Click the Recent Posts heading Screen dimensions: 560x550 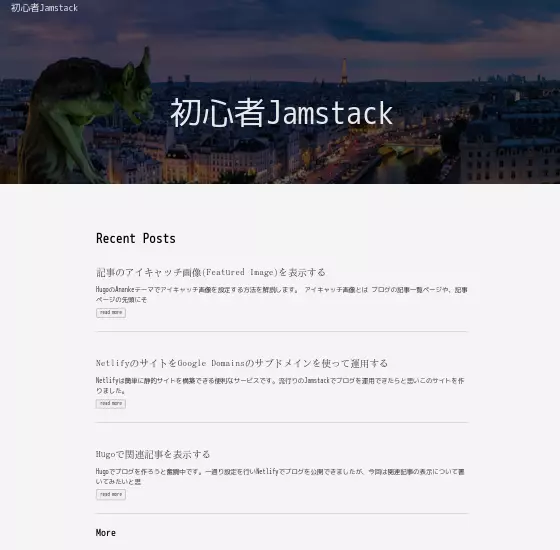coord(136,238)
